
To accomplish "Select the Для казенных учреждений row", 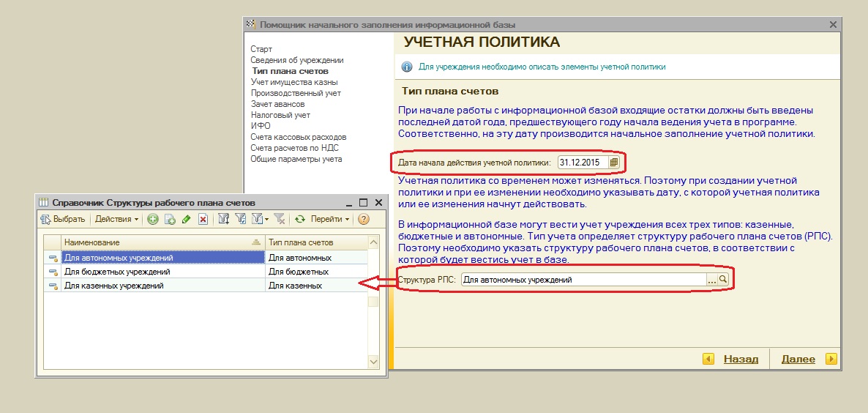I will [x=206, y=286].
